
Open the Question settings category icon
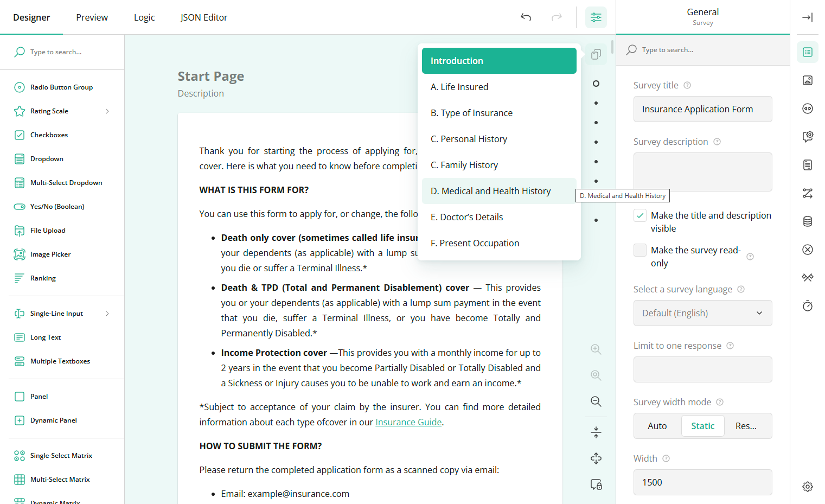click(x=808, y=137)
